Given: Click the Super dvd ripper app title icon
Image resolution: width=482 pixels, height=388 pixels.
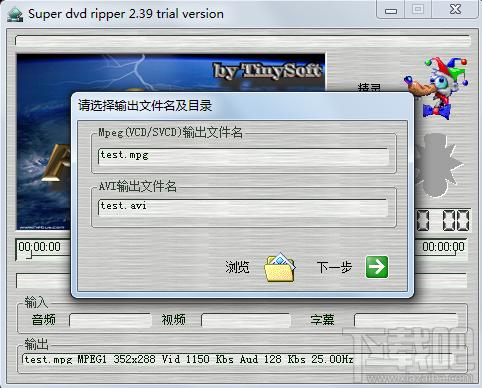Looking at the screenshot, I should (x=15, y=14).
